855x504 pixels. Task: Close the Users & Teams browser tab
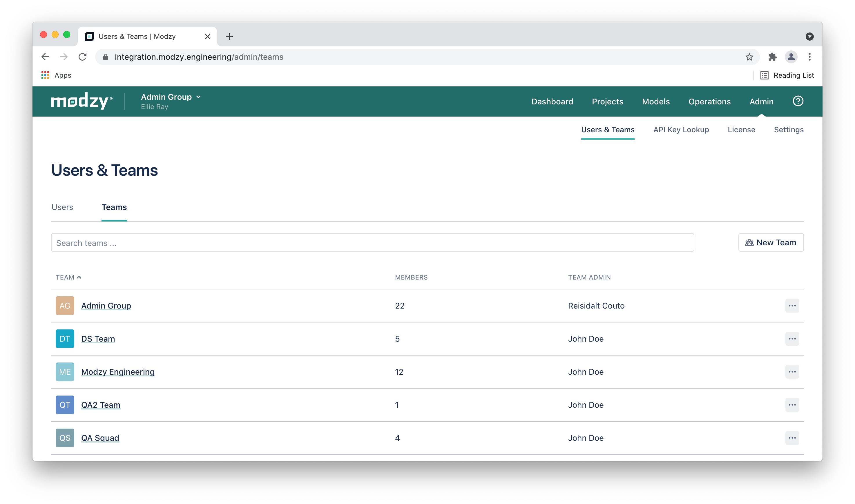pos(207,36)
